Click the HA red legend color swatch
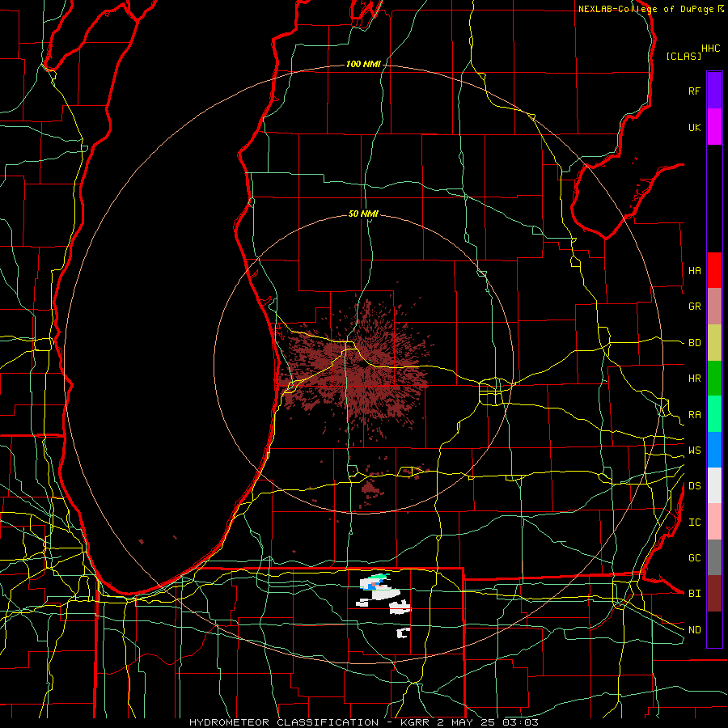The image size is (728, 728). [x=714, y=270]
